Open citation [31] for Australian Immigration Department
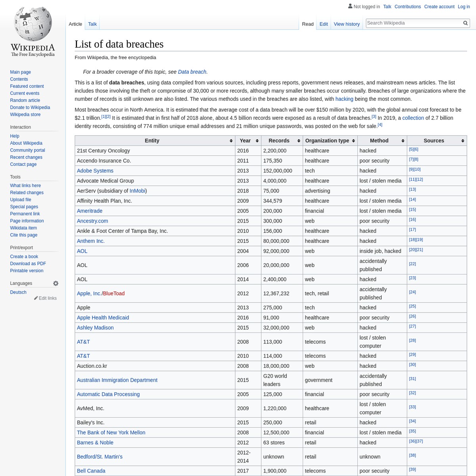The height and width of the screenshot is (476, 476). pos(413,379)
